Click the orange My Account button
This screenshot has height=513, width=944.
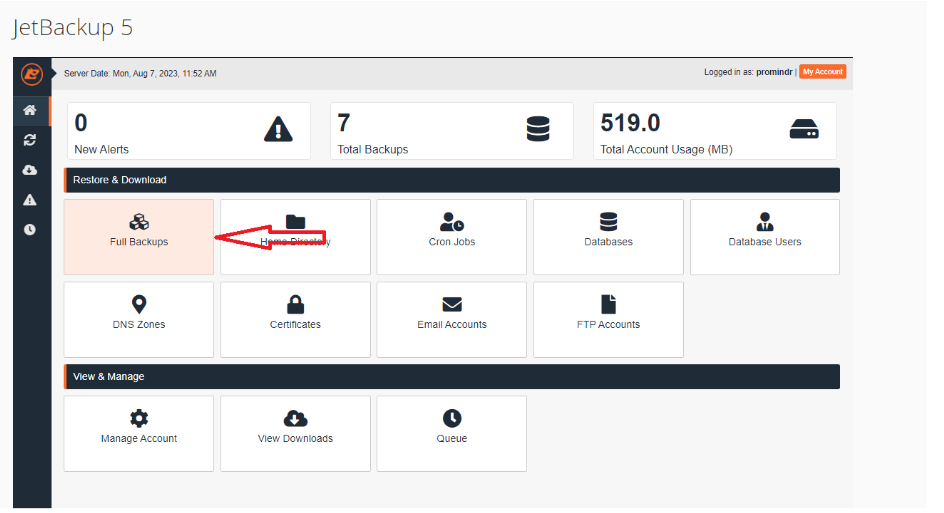822,72
